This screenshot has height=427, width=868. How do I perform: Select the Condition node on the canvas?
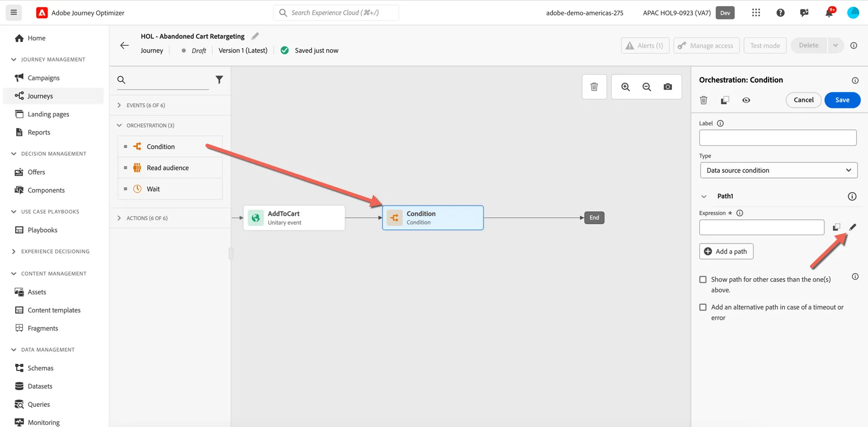tap(433, 218)
